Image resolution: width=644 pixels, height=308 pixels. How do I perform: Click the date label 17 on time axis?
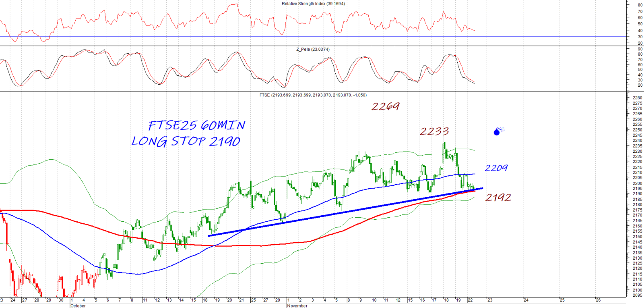(x=434, y=300)
